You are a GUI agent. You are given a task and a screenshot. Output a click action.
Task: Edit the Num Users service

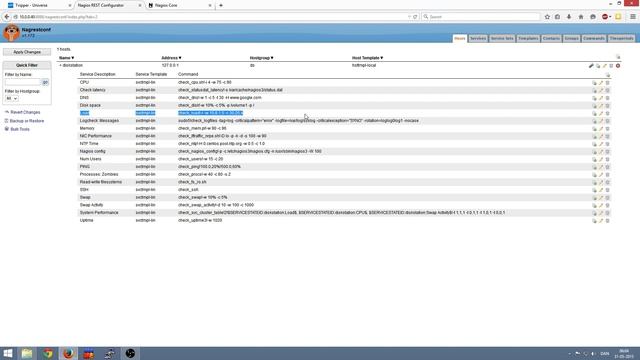tap(601, 159)
